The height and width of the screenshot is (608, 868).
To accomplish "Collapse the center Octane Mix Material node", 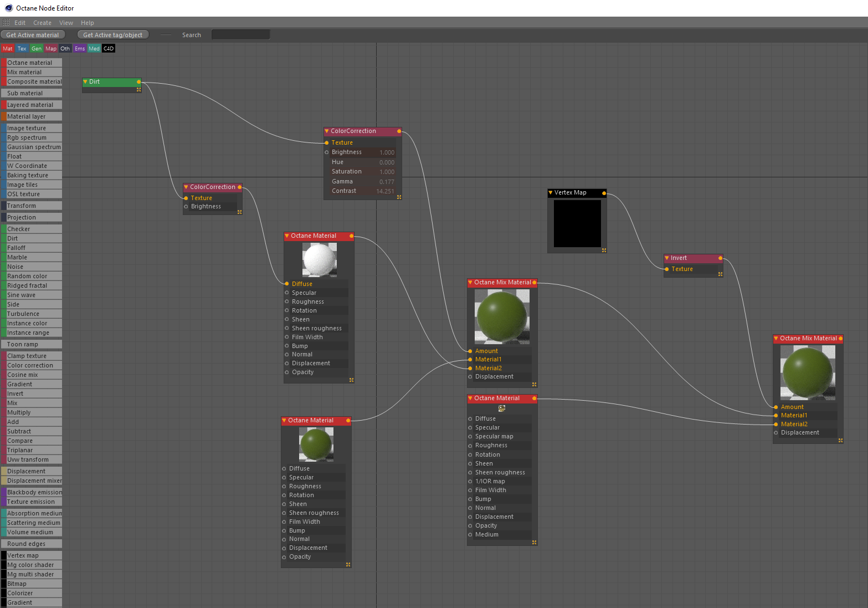I will click(470, 283).
